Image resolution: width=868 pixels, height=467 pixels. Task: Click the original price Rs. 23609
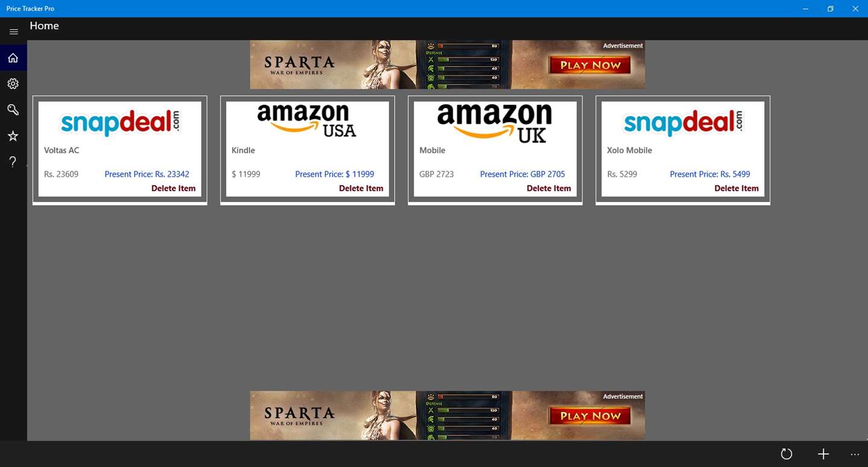click(x=61, y=174)
